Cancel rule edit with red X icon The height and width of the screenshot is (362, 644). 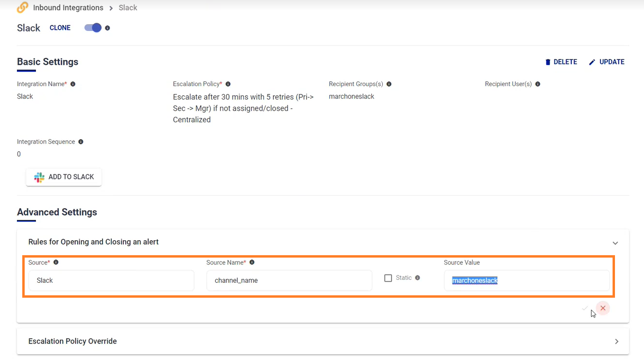[x=603, y=308]
